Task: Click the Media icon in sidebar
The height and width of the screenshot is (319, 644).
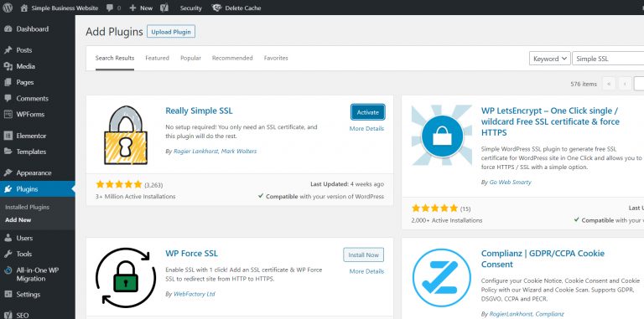Action: coord(8,66)
